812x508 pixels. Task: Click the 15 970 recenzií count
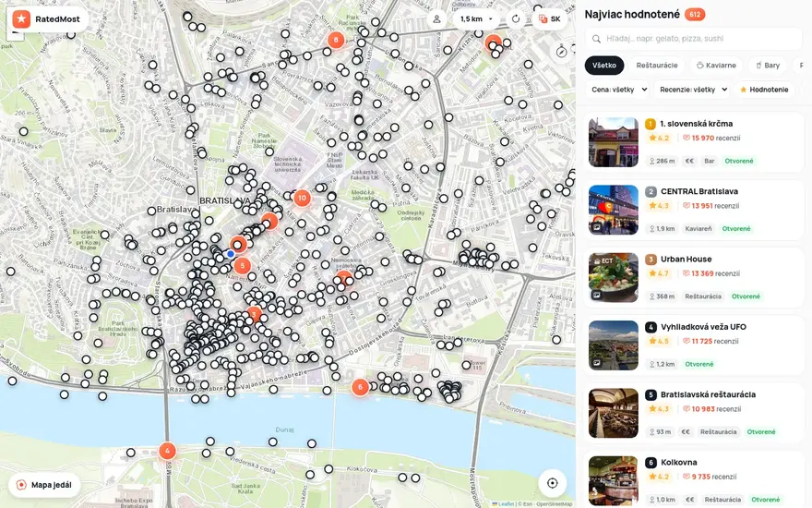(x=711, y=139)
